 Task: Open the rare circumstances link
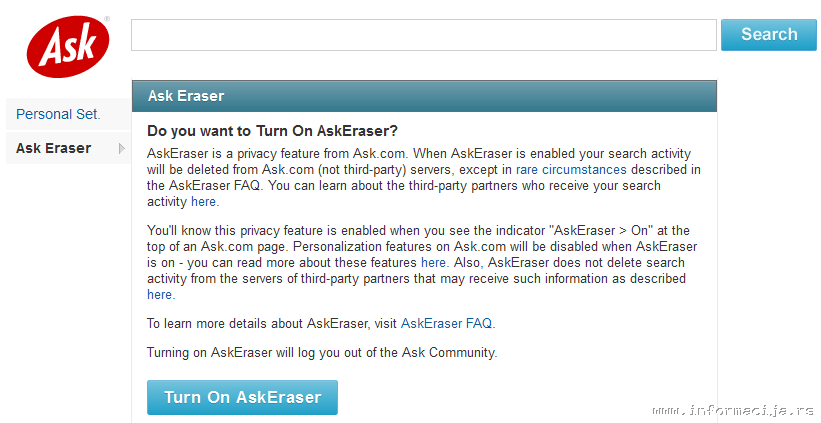(x=571, y=170)
